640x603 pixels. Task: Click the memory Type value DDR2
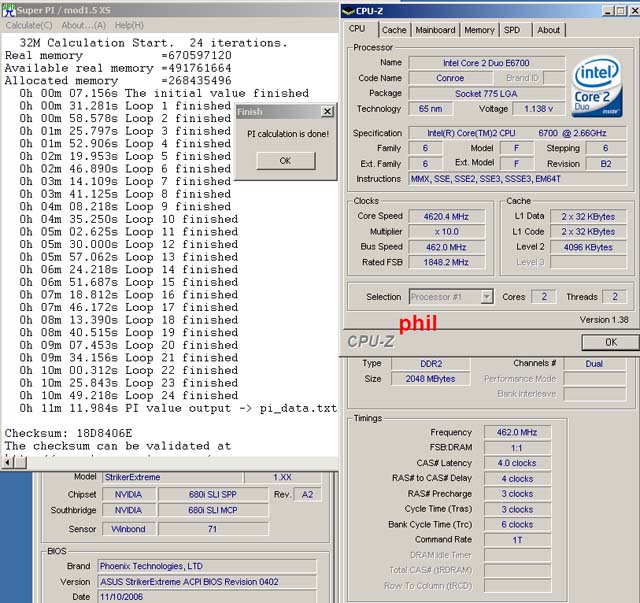(x=431, y=363)
